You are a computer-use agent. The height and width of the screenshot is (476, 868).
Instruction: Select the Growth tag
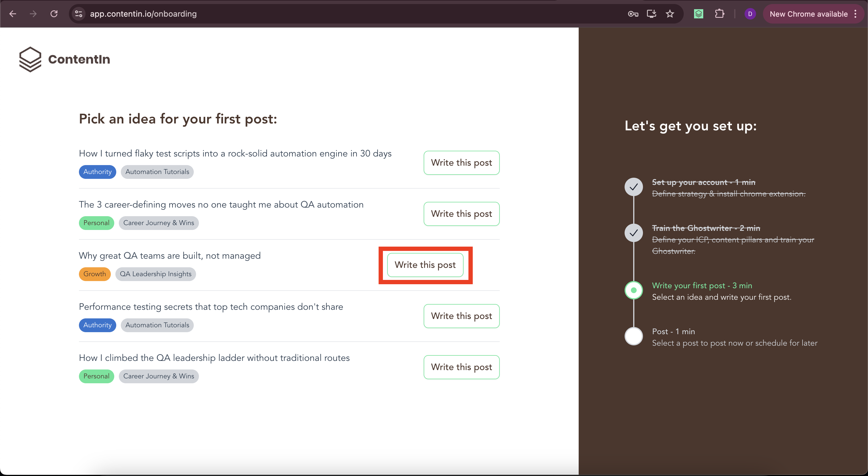click(95, 274)
